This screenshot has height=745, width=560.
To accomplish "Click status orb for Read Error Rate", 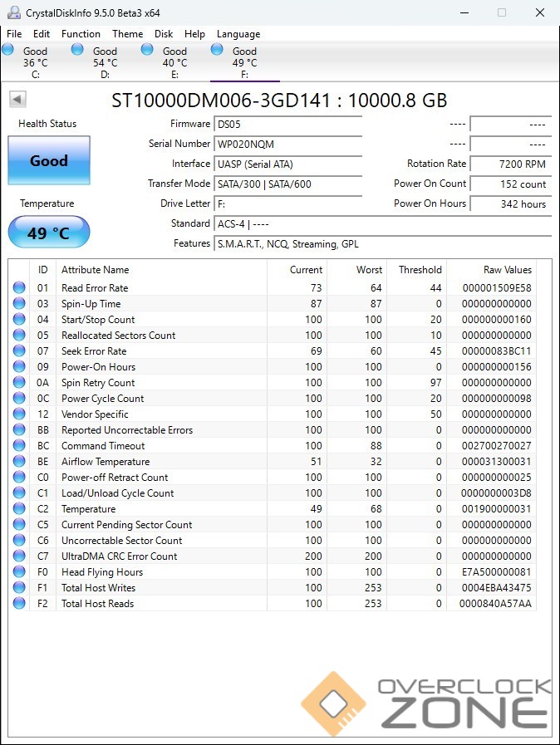I will (x=19, y=288).
